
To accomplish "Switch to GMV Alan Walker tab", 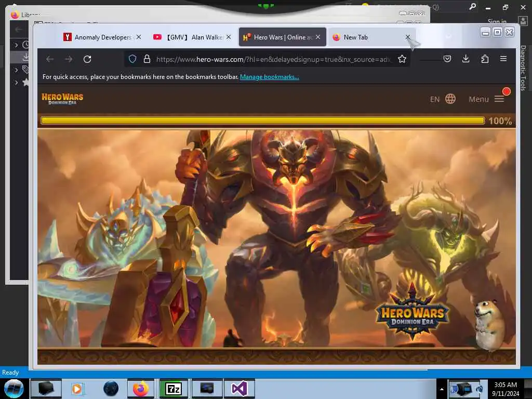I will [192, 37].
